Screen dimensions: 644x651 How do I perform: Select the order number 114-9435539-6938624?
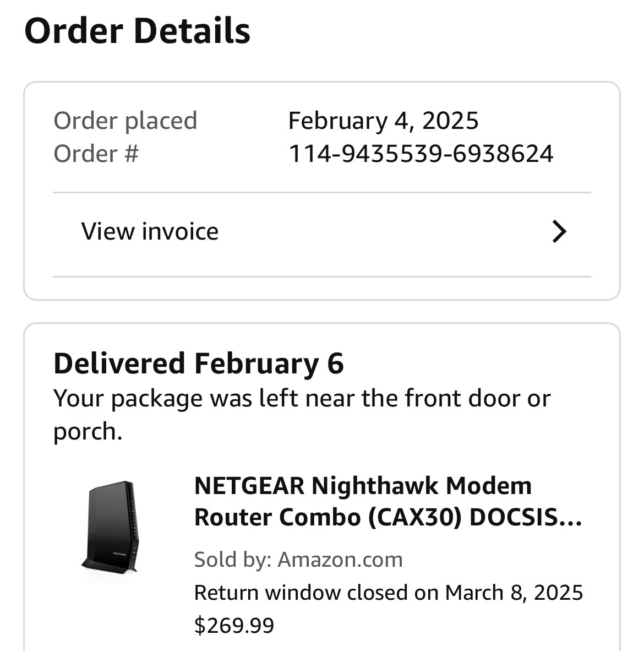(421, 154)
